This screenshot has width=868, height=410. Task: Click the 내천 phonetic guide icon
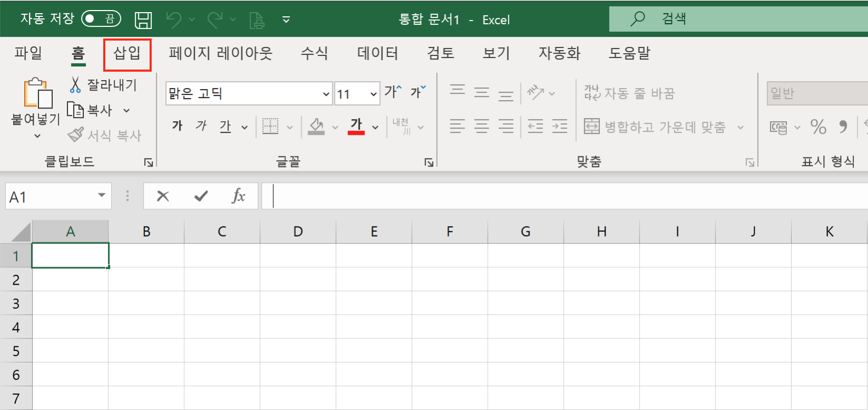click(x=401, y=126)
